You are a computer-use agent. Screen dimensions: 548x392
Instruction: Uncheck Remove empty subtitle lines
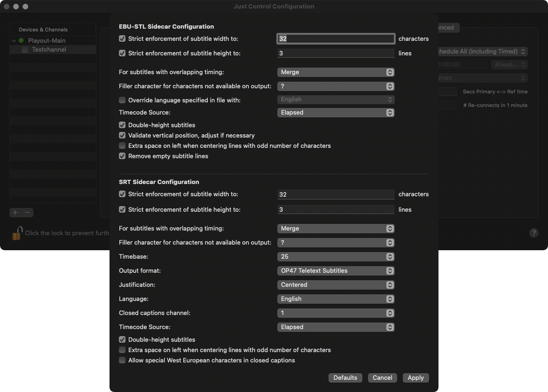coord(122,156)
